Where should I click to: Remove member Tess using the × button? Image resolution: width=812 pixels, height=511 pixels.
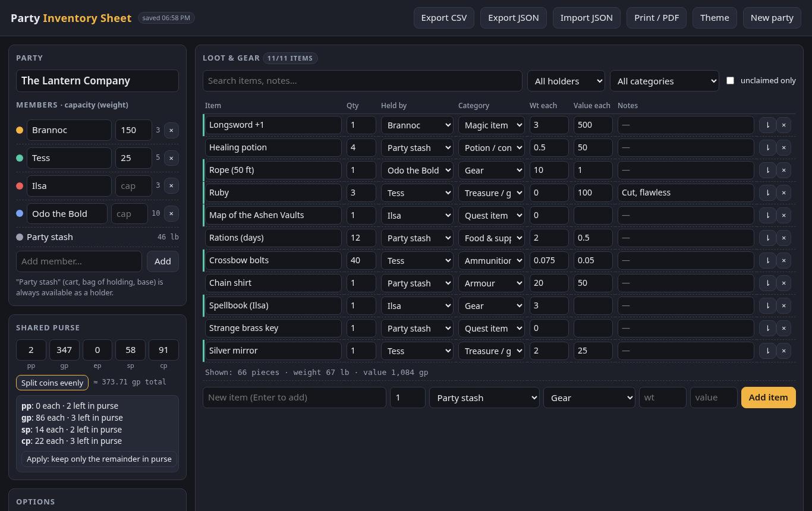point(171,158)
